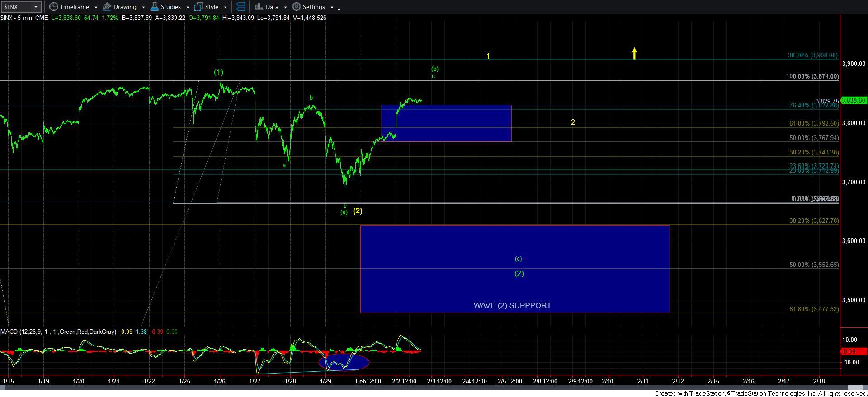Open the Drawing menu label
The image size is (868, 397).
pos(125,7)
